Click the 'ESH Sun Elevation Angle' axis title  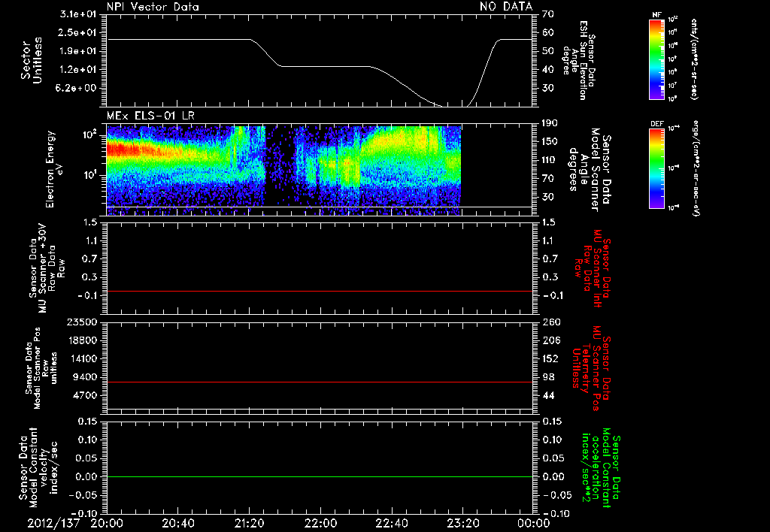(578, 60)
